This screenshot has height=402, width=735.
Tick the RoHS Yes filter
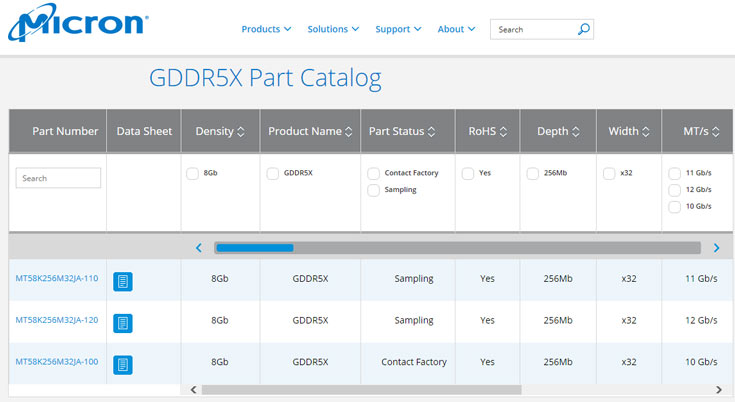click(468, 173)
